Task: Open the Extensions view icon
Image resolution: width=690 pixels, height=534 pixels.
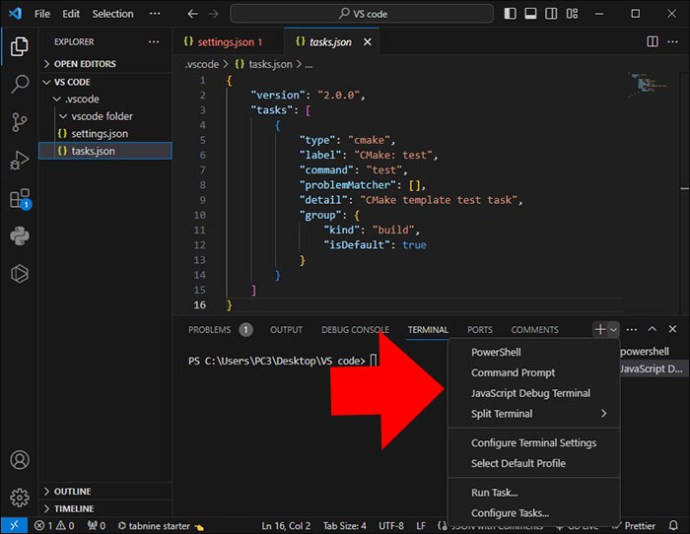Action: (x=20, y=199)
